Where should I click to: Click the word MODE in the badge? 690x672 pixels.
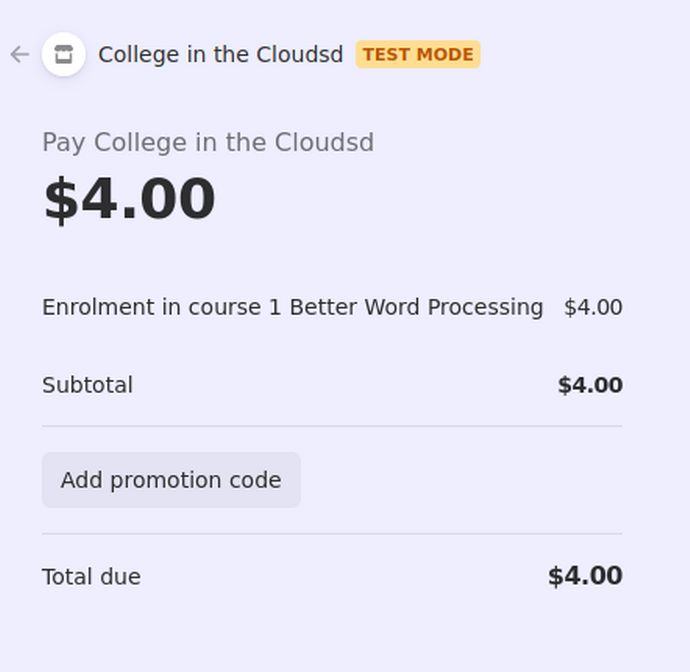(445, 55)
